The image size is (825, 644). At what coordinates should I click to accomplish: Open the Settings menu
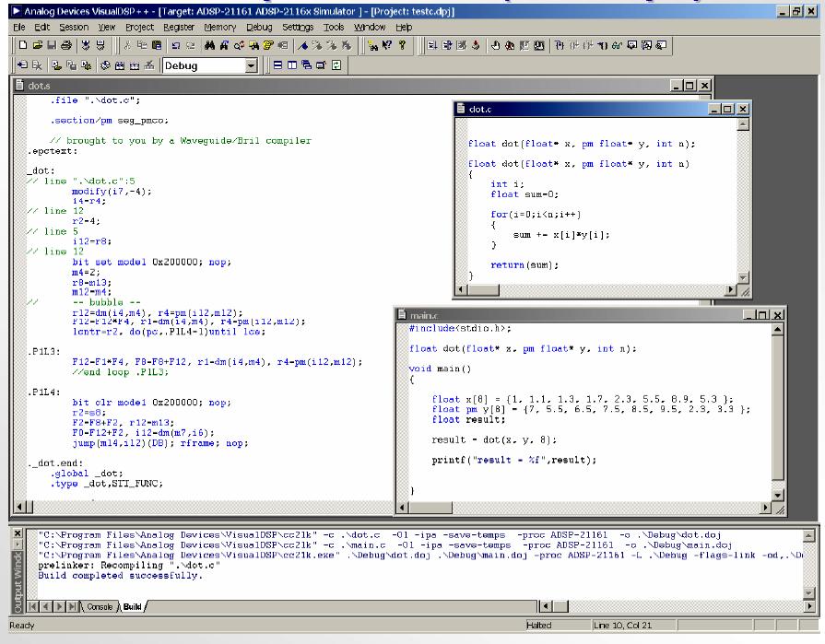click(x=298, y=27)
